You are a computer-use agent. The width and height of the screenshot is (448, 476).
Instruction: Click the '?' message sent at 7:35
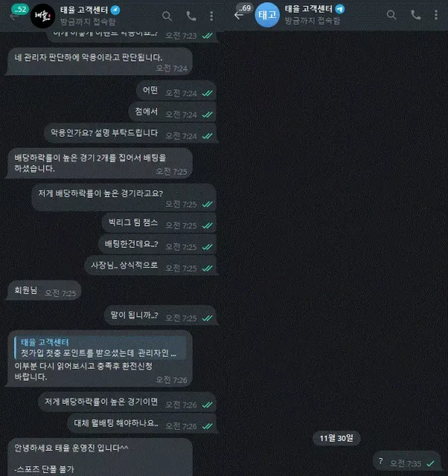[406, 462]
